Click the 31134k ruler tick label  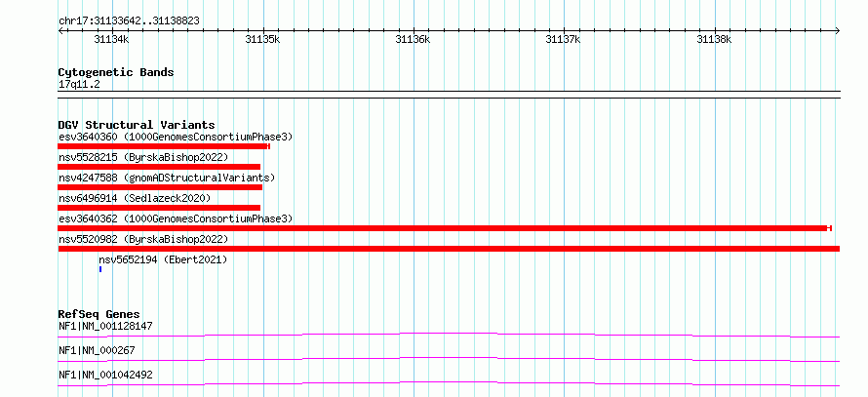tap(112, 40)
